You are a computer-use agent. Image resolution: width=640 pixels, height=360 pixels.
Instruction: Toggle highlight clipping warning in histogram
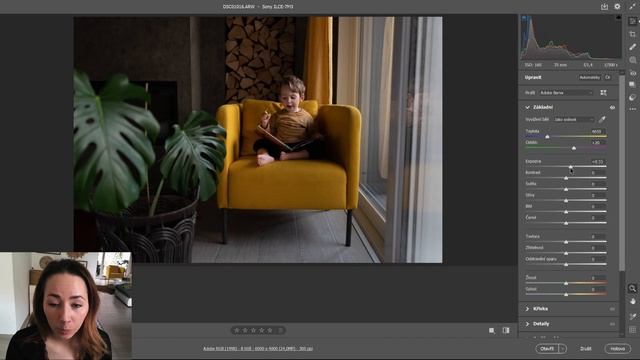(619, 18)
